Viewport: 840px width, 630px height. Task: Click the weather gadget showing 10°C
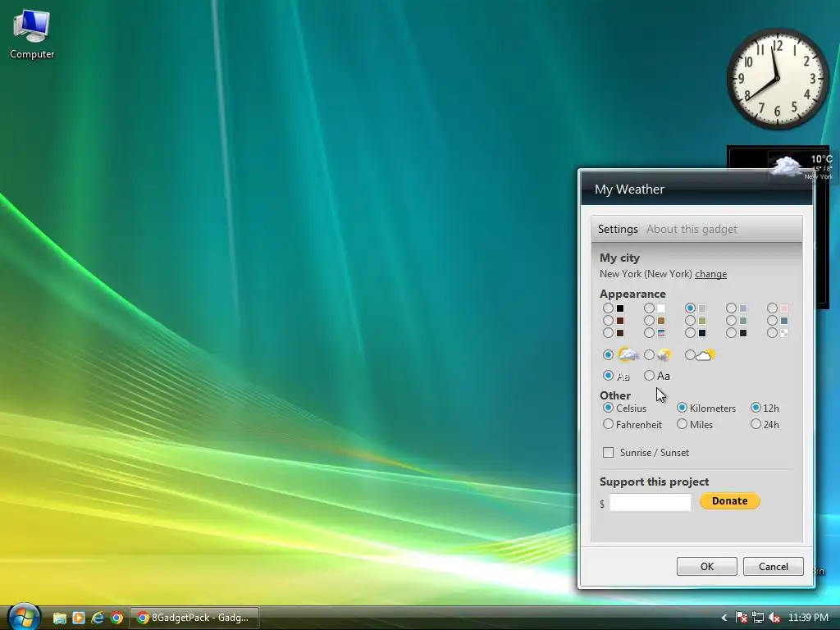pyautogui.click(x=801, y=166)
